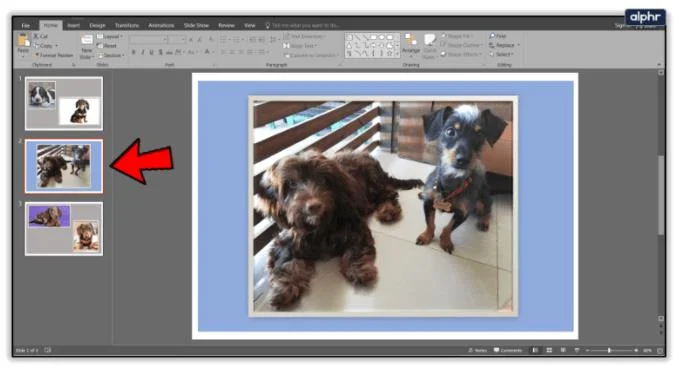Switch to the Slide Show tab
Image resolution: width=679 pixels, height=371 pixels.
pos(196,26)
